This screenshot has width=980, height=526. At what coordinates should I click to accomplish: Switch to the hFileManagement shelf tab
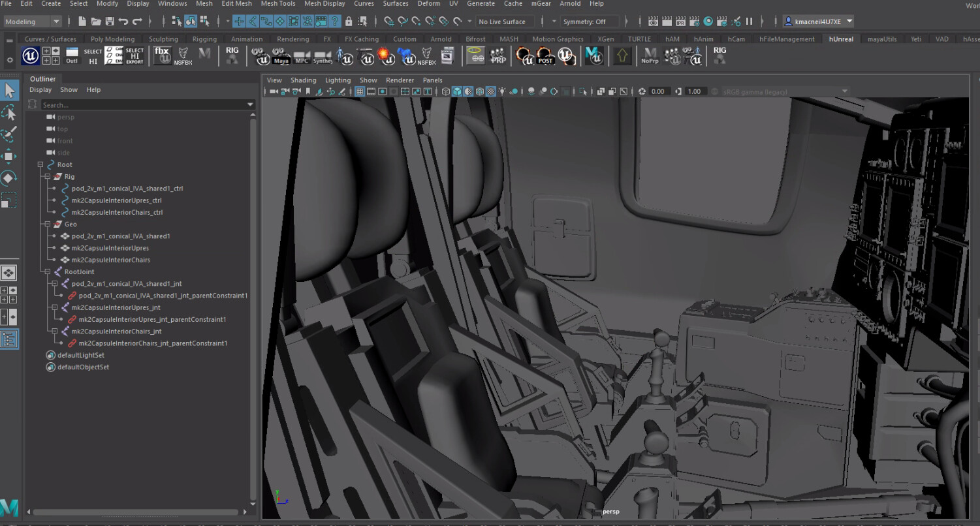coord(787,39)
